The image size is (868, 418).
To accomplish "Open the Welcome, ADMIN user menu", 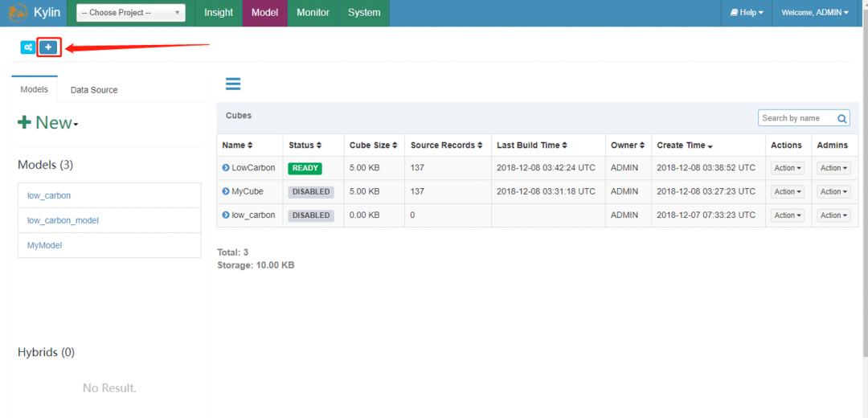I will tap(815, 13).
